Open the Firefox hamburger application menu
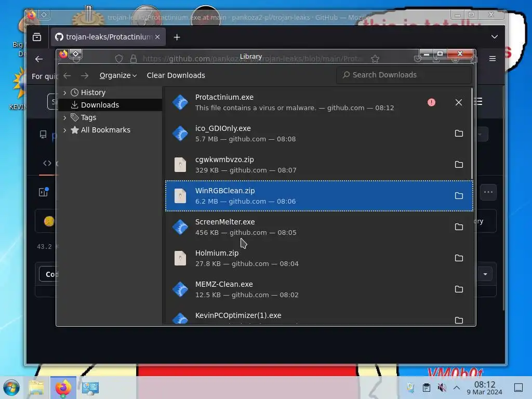 (x=493, y=59)
